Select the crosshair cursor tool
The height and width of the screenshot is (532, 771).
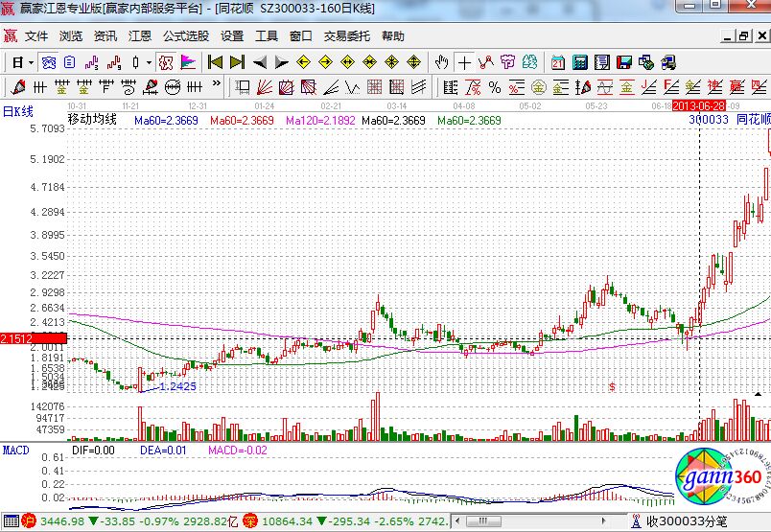464,62
